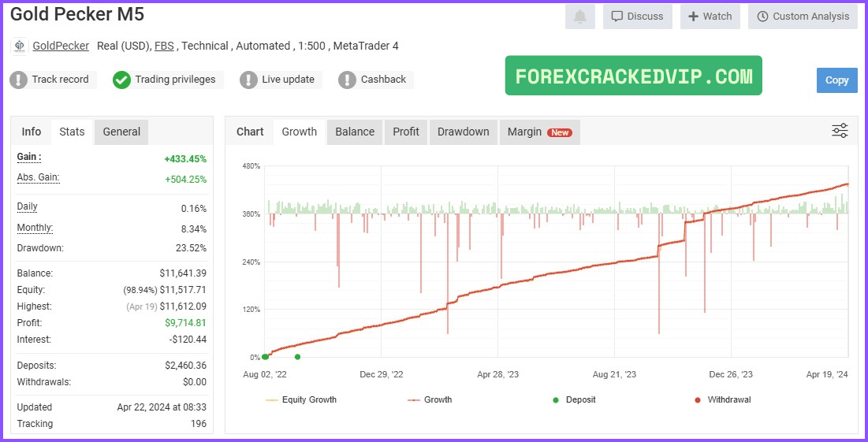
Task: Open the FBS broker link
Action: point(164,46)
